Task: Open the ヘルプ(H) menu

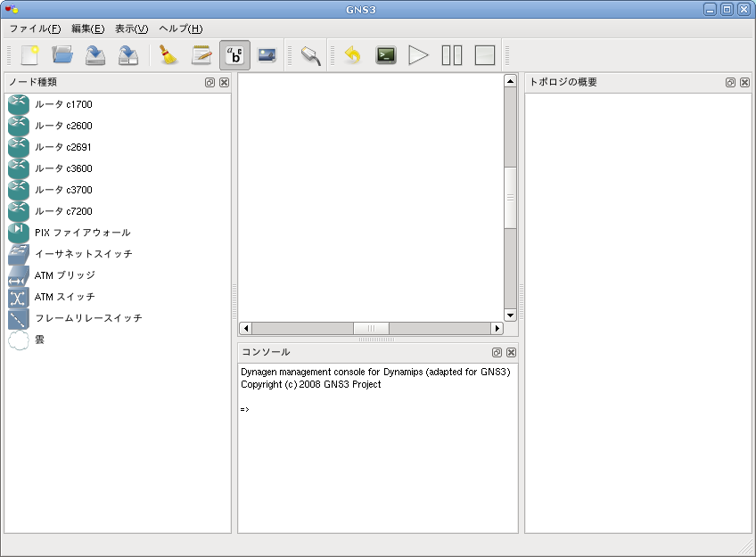Action: point(181,29)
